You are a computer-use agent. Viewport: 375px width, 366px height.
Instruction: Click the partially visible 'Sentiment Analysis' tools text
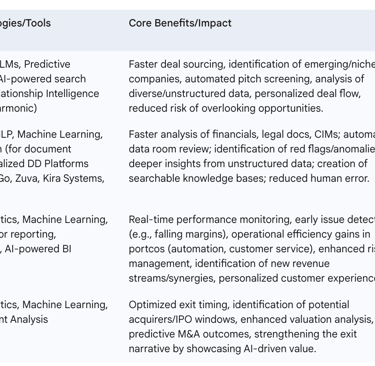tap(24, 319)
